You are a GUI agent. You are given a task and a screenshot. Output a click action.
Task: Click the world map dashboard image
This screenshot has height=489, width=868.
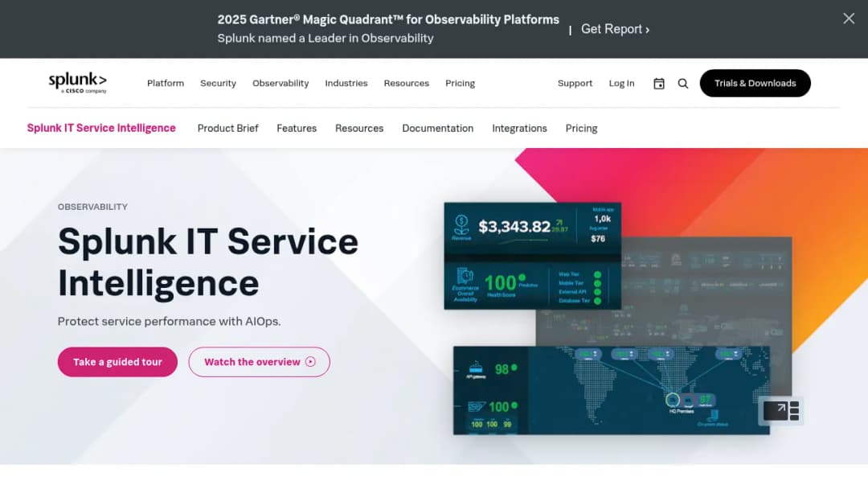tap(611, 390)
